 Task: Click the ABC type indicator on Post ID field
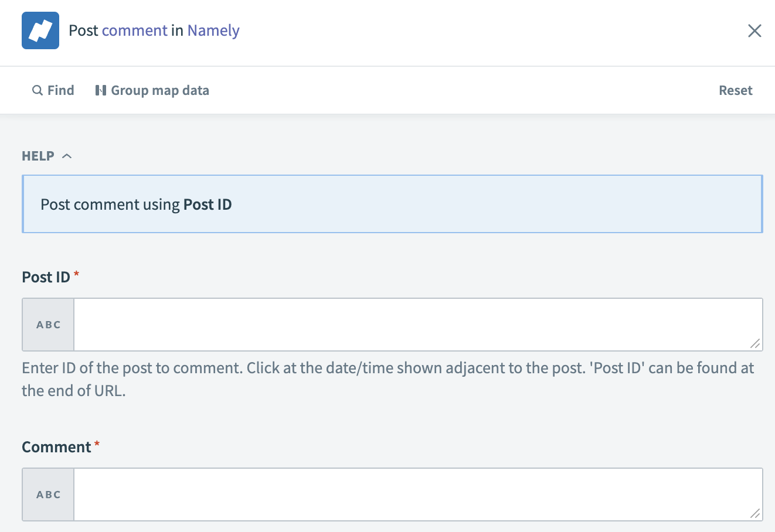pyautogui.click(x=47, y=324)
